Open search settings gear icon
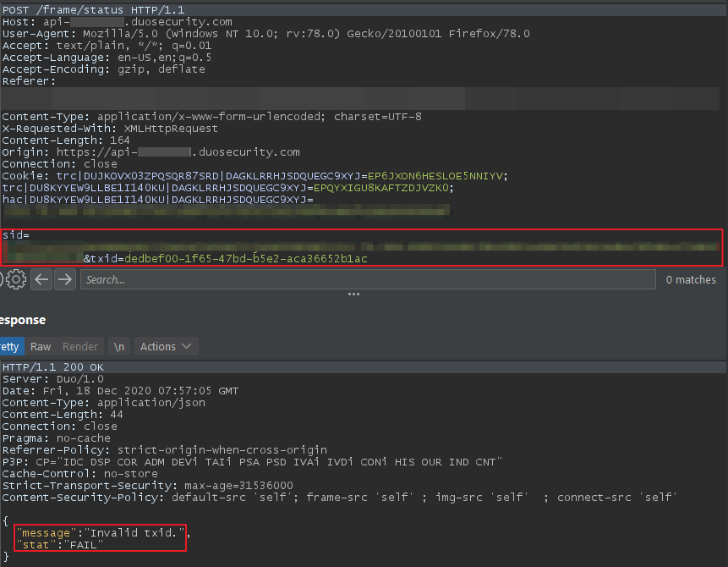This screenshot has width=728, height=567. click(x=17, y=279)
